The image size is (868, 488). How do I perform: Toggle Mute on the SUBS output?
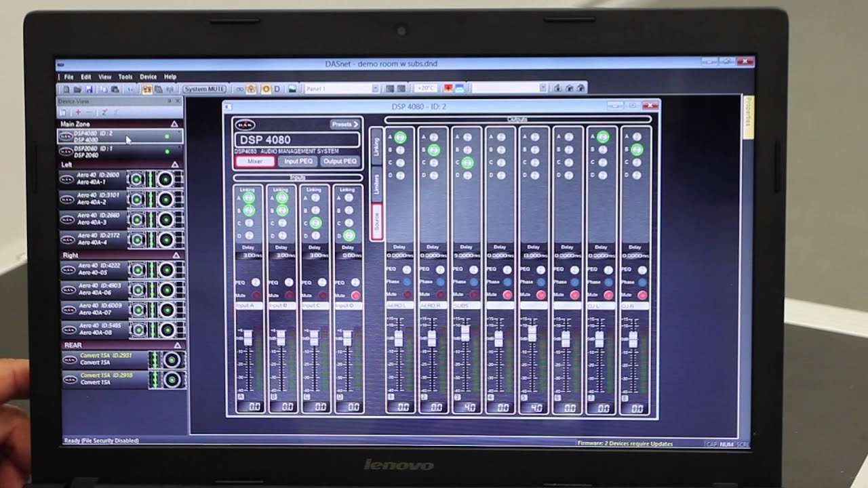coord(474,295)
